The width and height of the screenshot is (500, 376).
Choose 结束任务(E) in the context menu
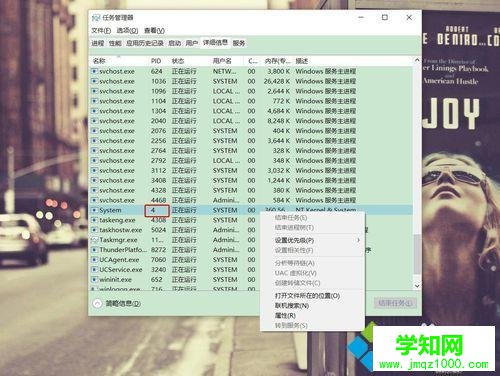(291, 218)
